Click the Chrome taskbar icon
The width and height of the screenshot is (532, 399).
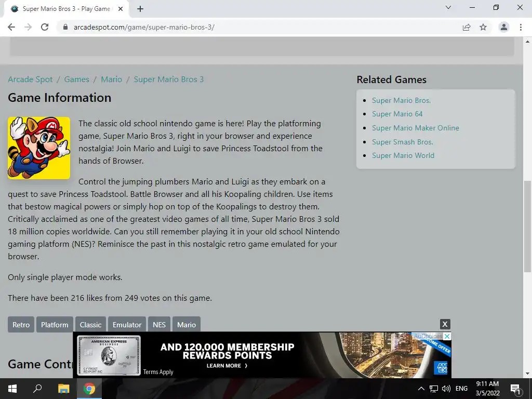[89, 389]
